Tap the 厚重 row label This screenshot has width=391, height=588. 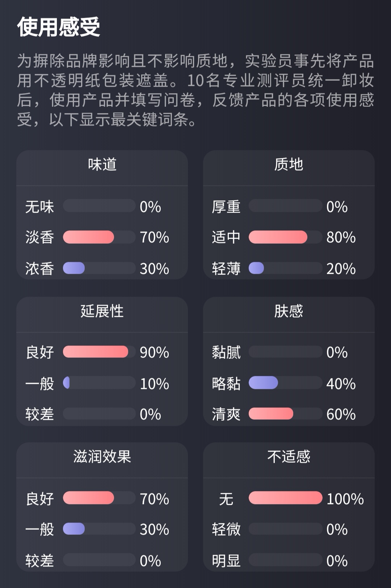tap(226, 207)
